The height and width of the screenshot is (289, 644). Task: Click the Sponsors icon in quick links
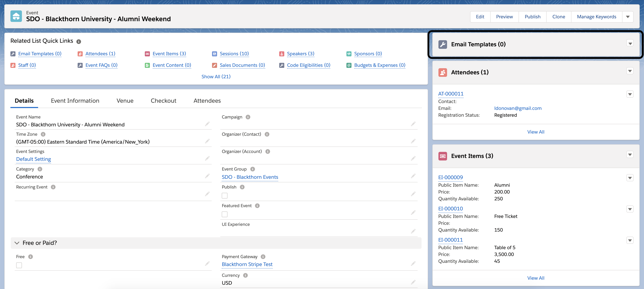349,54
